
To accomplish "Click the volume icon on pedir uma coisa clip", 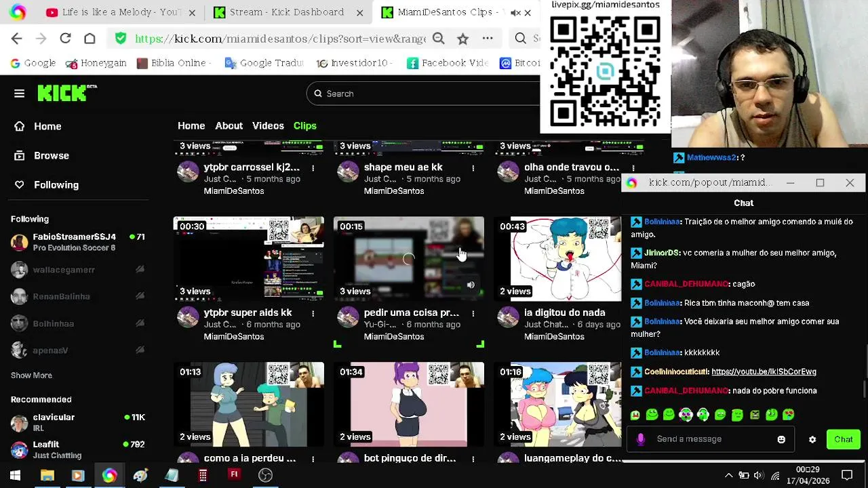I will coord(471,285).
